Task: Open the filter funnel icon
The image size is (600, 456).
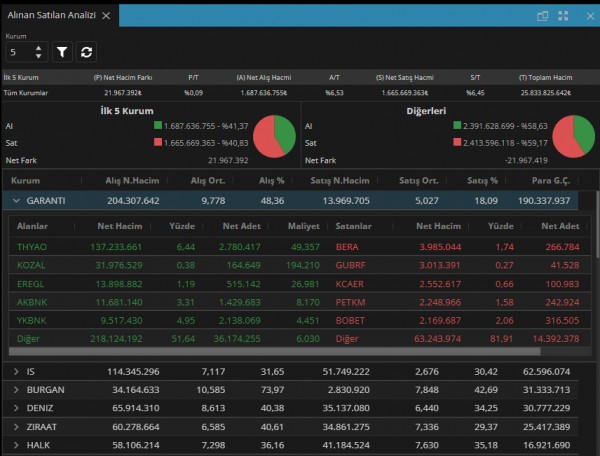Action: [x=62, y=52]
